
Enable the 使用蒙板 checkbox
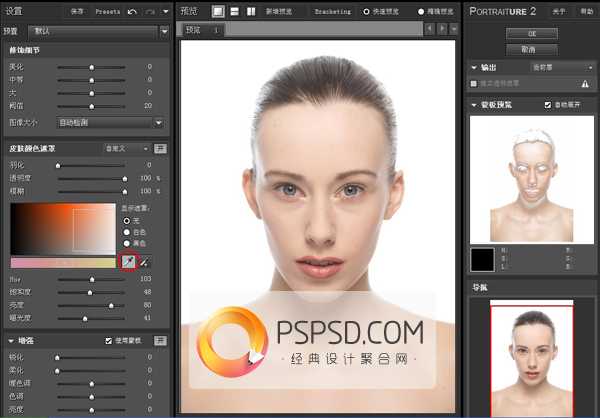coord(109,341)
